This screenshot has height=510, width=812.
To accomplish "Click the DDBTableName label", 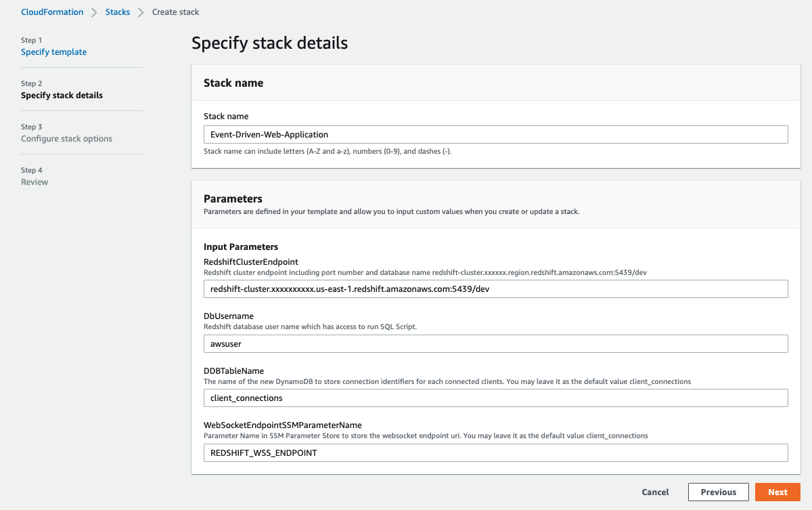I will [x=233, y=370].
